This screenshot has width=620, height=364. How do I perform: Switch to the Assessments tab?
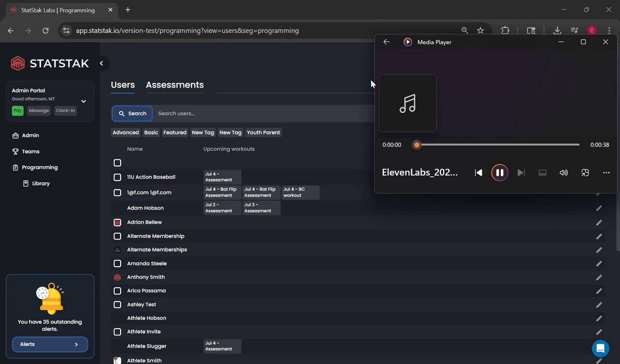(175, 85)
